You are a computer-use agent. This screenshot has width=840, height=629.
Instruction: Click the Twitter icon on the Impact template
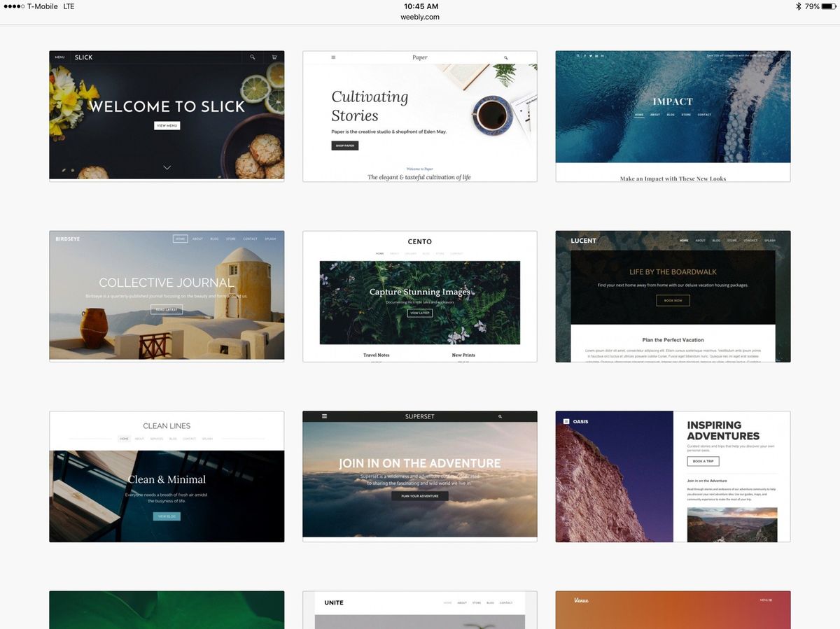[x=591, y=55]
